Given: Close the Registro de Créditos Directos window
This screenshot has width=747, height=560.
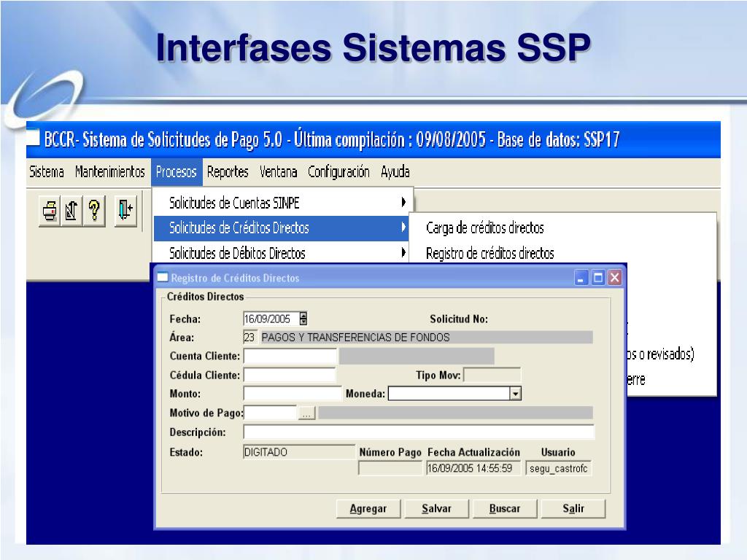Looking at the screenshot, I should point(614,278).
